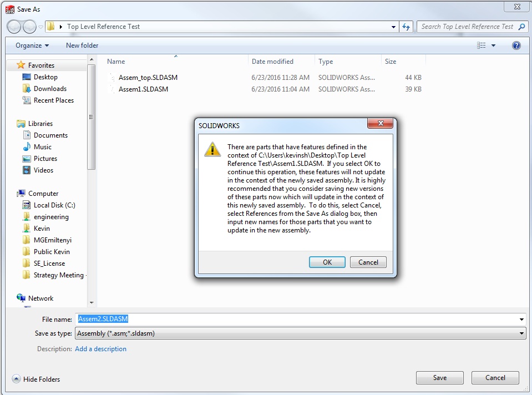Click the navigation pane scroll down arrow
The height and width of the screenshot is (395, 532).
92,303
